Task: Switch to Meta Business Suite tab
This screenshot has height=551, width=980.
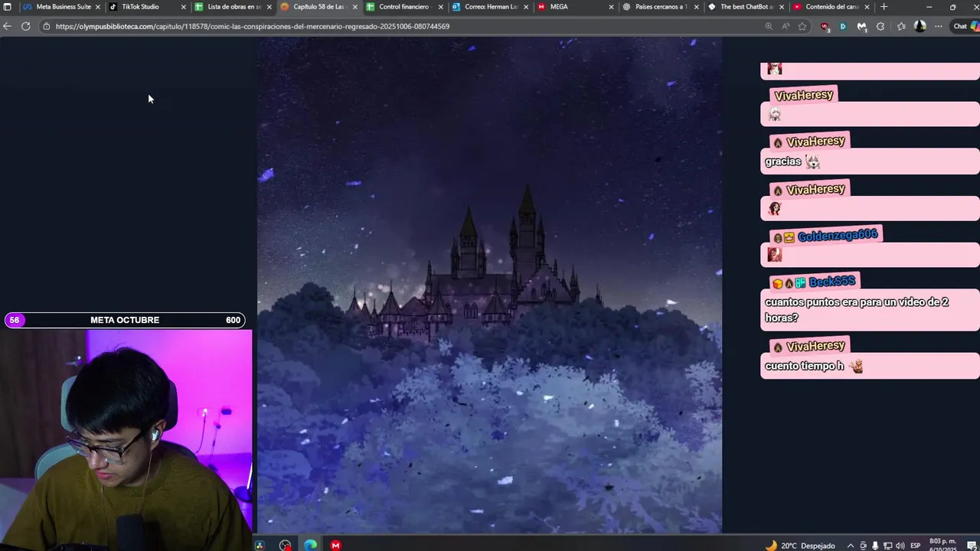Action: [63, 7]
